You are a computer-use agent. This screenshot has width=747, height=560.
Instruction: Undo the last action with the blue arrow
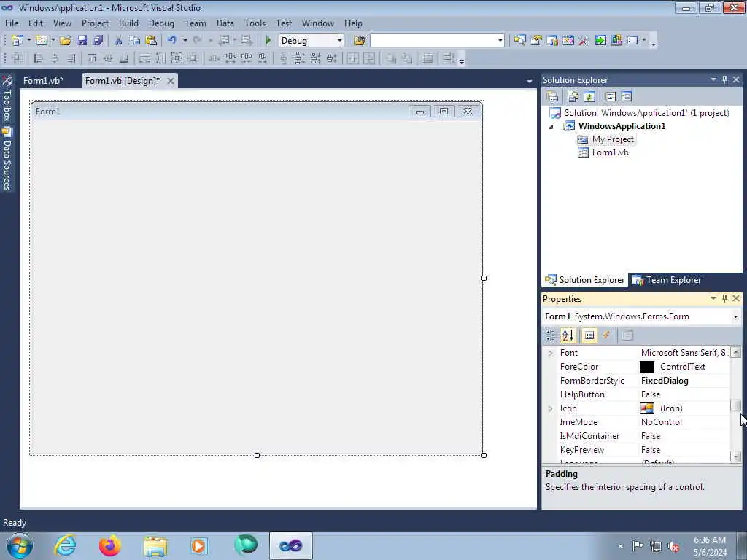[172, 41]
